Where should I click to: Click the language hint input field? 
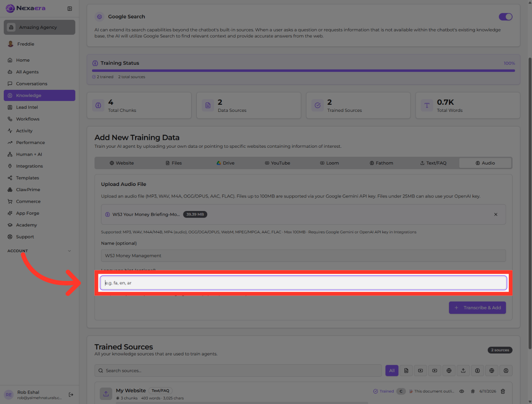pyautogui.click(x=303, y=283)
